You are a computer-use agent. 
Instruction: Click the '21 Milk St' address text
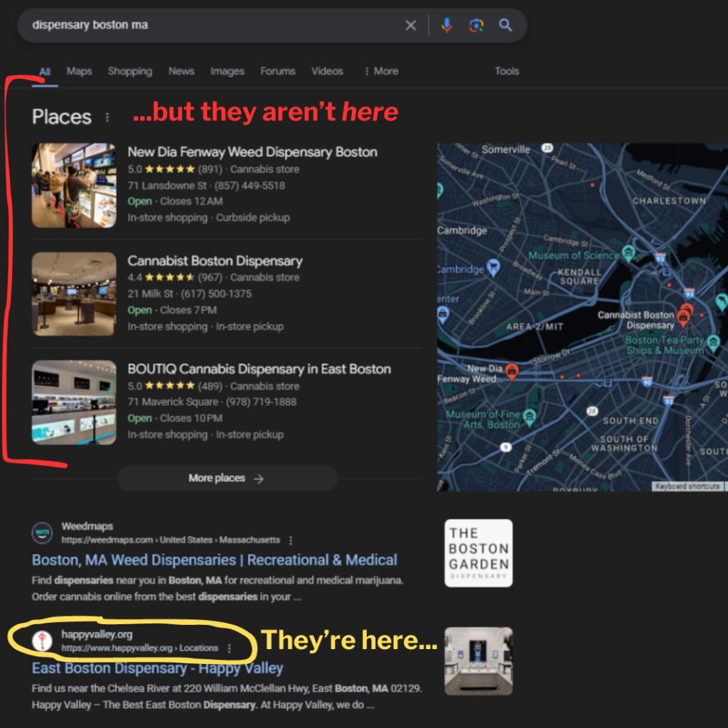tap(151, 294)
